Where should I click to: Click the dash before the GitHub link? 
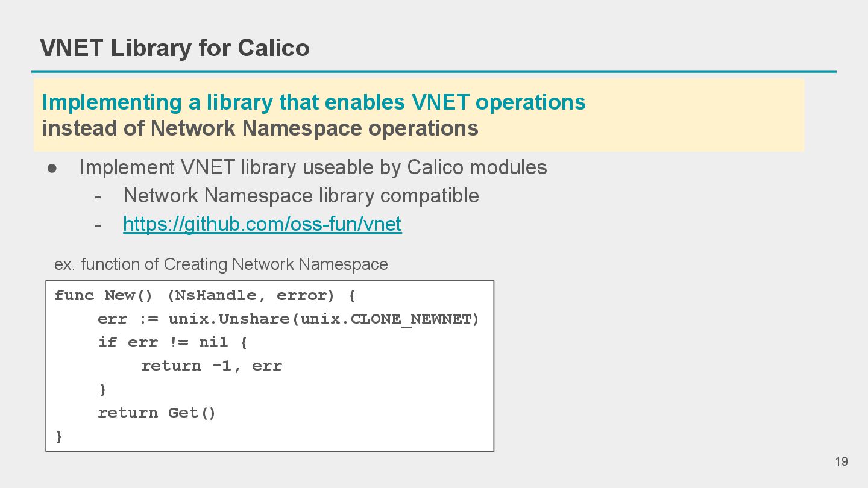tap(98, 225)
